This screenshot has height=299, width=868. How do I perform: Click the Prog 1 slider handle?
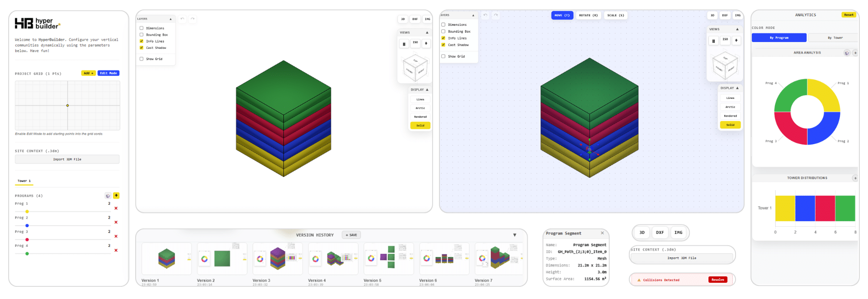27,211
